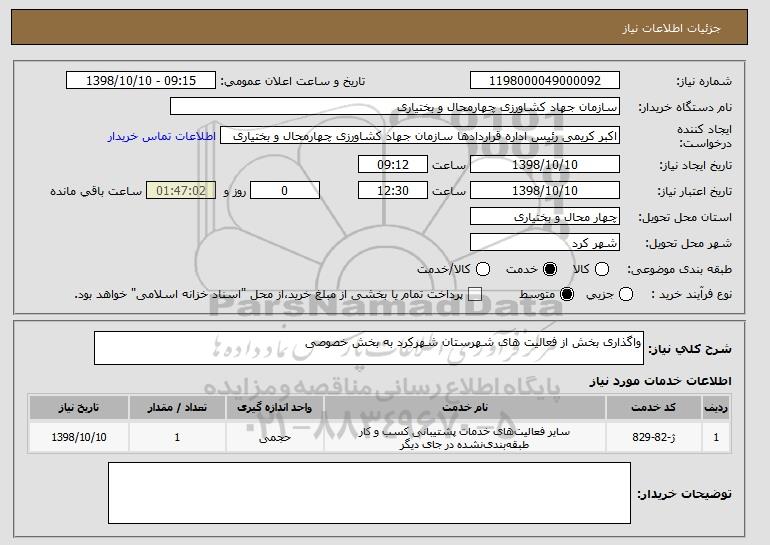The height and width of the screenshot is (545, 770).
Task: Open the اطلاعات تماس خریدار link
Action: 162,136
